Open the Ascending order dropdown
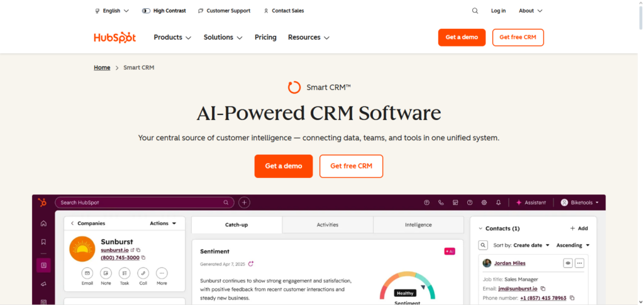Image resolution: width=644 pixels, height=305 pixels. point(573,245)
